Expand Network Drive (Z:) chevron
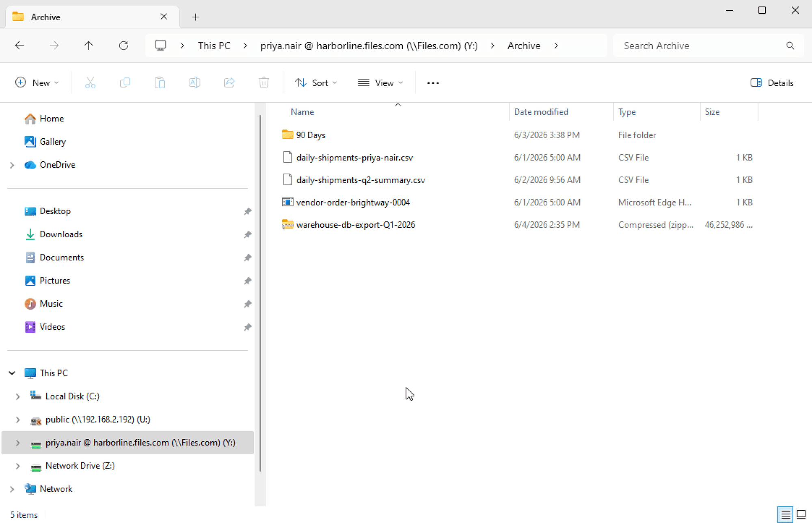Screen dimensions: 812x523 point(17,466)
